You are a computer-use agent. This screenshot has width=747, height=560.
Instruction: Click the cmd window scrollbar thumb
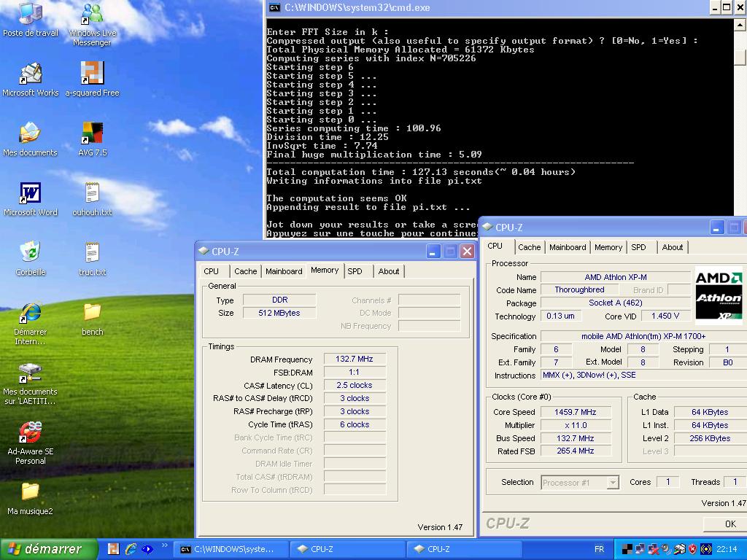(740, 57)
